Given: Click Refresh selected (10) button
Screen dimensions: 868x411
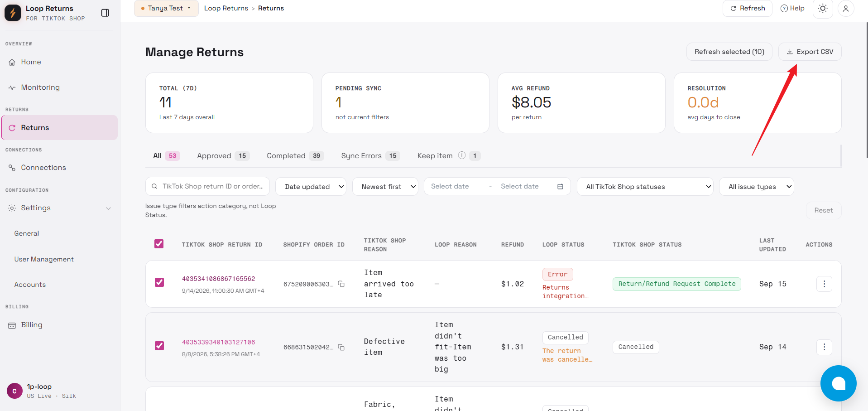Looking at the screenshot, I should (x=729, y=52).
